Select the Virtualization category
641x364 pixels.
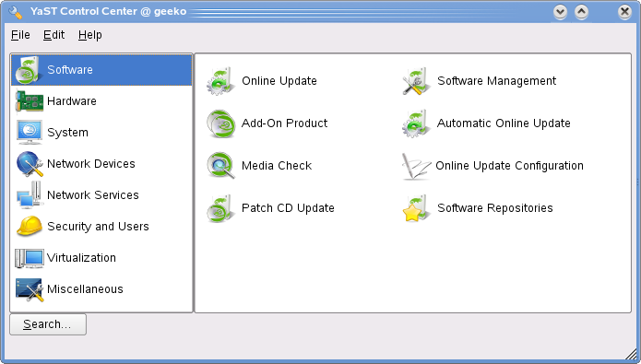coord(101,258)
